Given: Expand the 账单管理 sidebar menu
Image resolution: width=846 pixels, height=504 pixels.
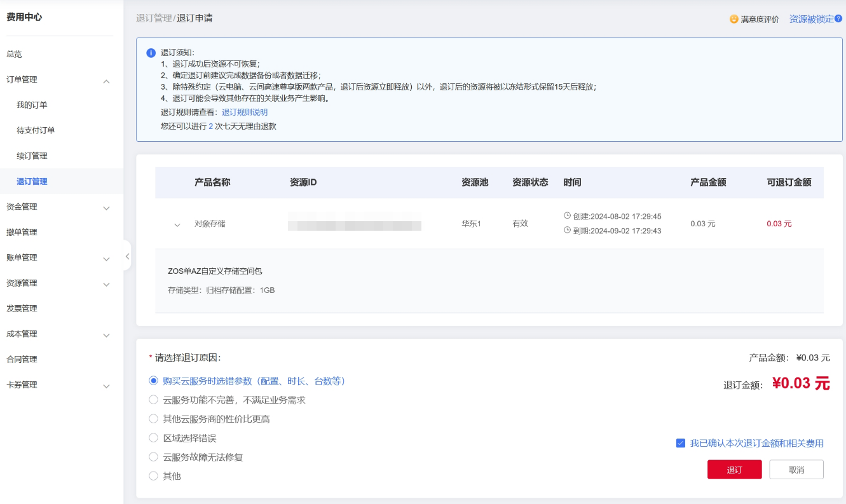Looking at the screenshot, I should 106,259.
